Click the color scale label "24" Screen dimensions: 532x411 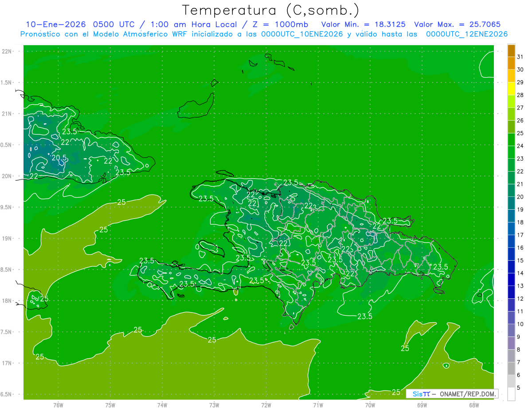tap(520, 146)
